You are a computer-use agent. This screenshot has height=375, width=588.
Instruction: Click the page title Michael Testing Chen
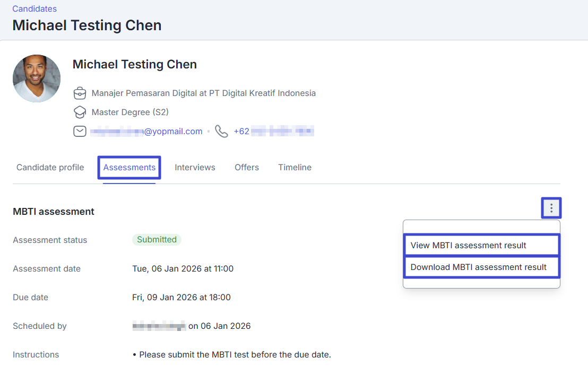point(87,25)
